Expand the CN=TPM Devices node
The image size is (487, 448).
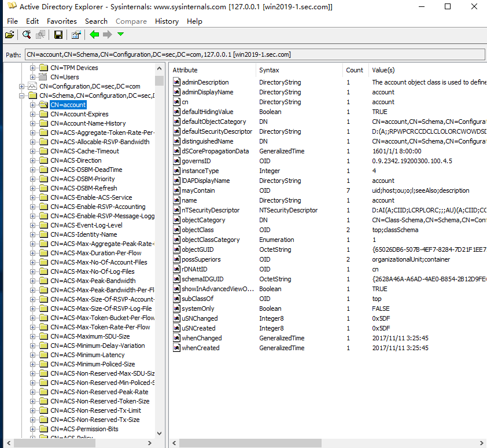click(33, 68)
